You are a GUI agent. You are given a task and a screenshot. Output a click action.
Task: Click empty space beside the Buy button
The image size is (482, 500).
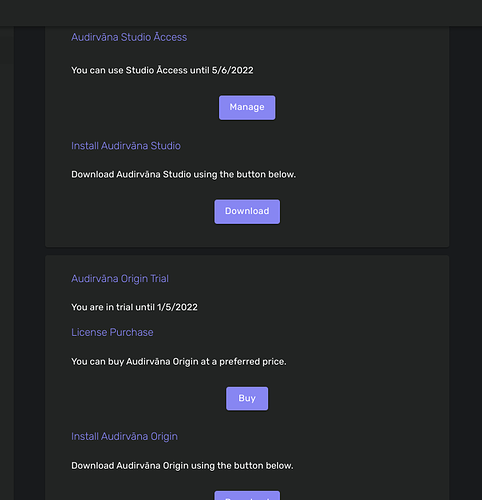pos(350,398)
